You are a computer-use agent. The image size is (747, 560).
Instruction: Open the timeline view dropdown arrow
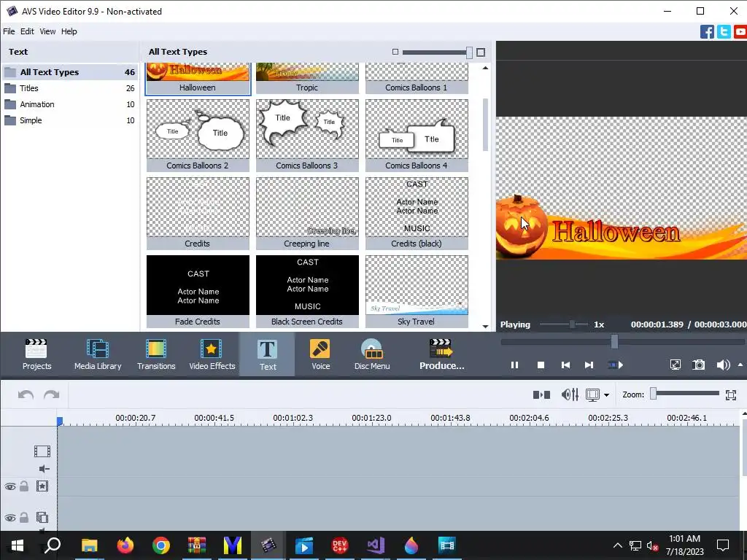click(606, 394)
